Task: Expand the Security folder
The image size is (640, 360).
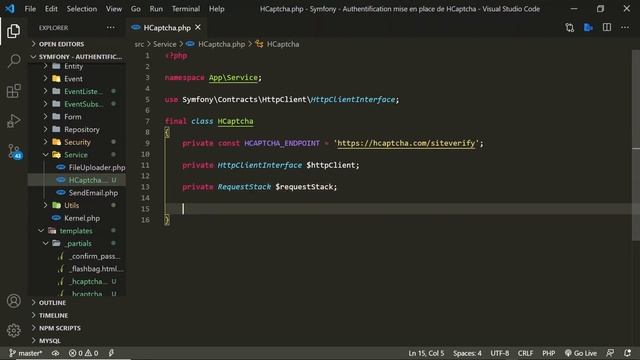Action: click(x=77, y=142)
